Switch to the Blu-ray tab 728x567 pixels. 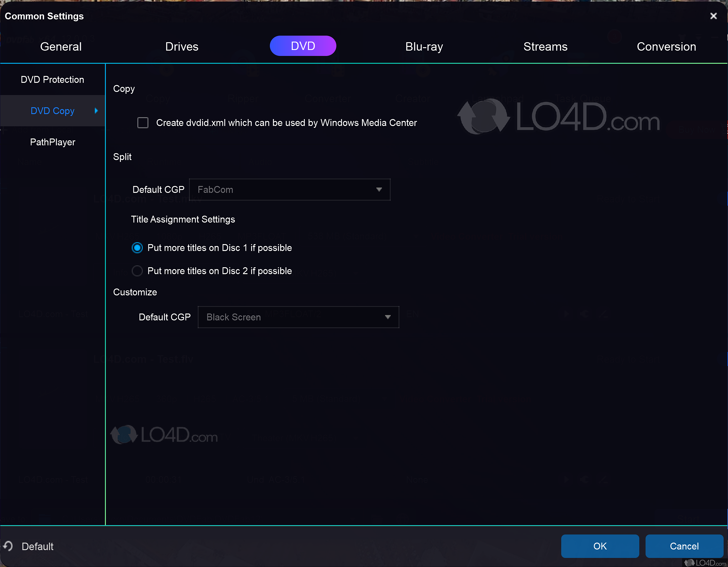(424, 46)
